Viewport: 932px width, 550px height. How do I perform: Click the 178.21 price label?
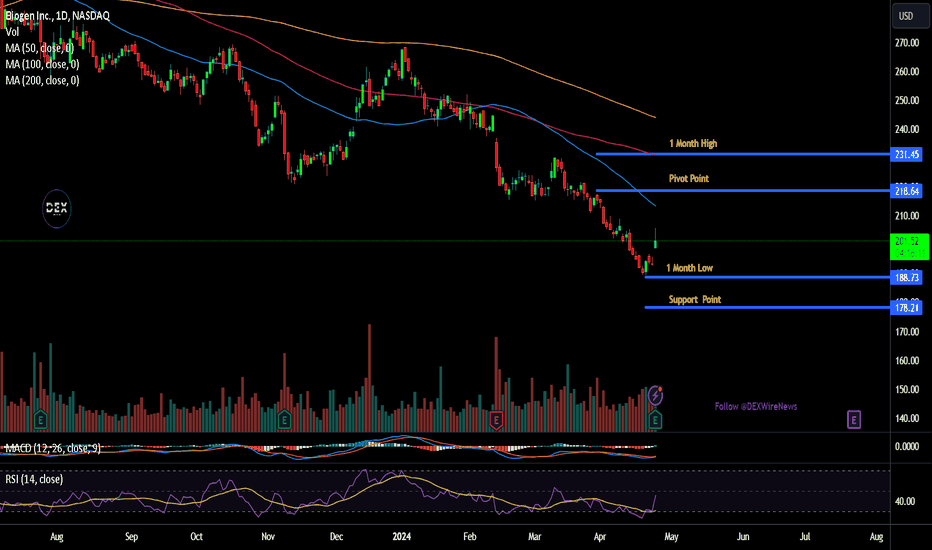point(906,307)
